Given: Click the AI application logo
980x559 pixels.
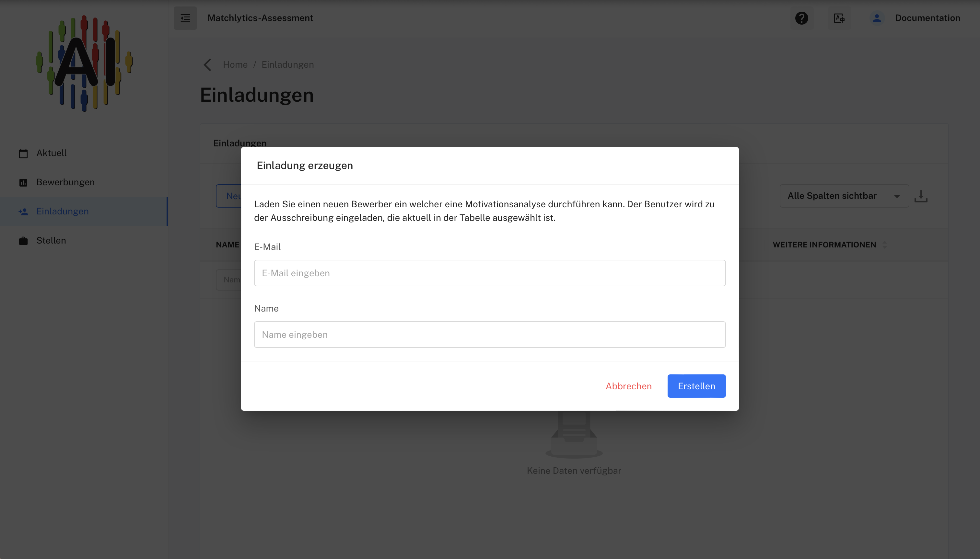Looking at the screenshot, I should click(x=84, y=63).
